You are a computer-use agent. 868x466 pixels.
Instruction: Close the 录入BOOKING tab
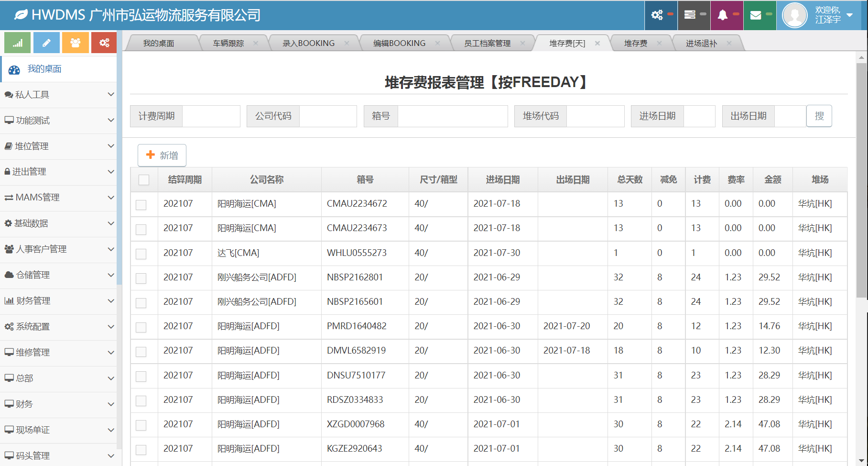point(347,43)
